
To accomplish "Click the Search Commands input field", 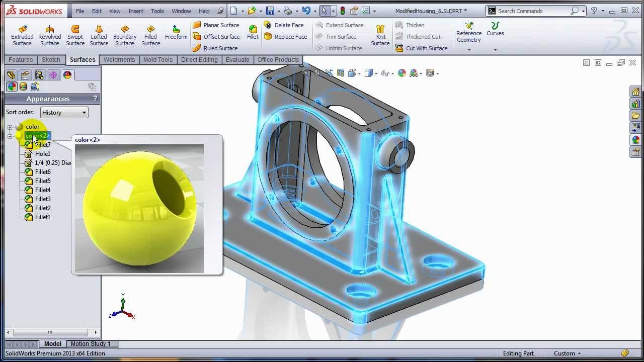I will 533,11.
